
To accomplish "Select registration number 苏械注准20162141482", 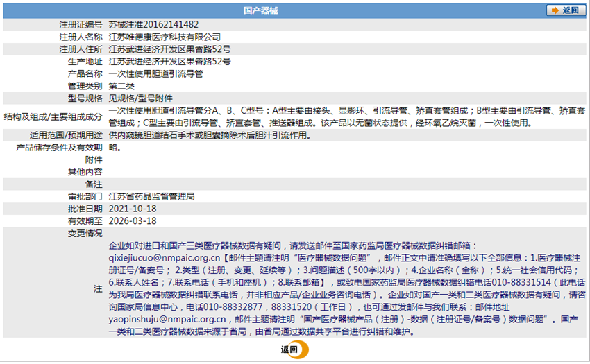I will point(153,24).
